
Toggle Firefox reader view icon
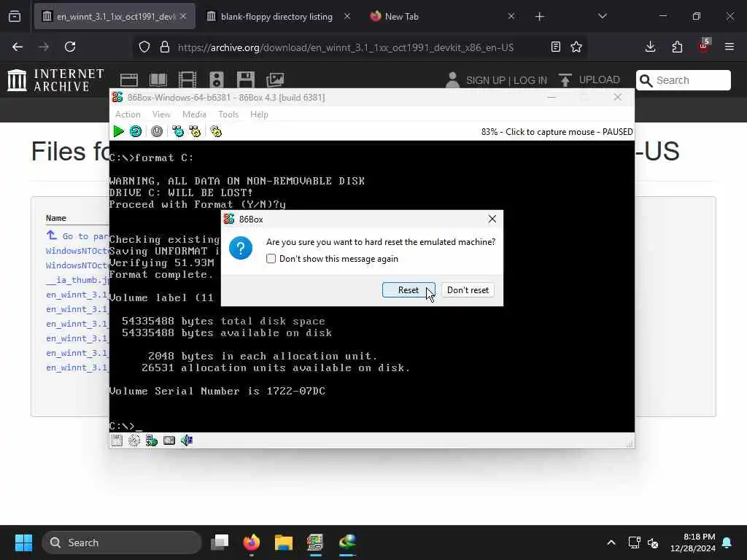tap(555, 47)
